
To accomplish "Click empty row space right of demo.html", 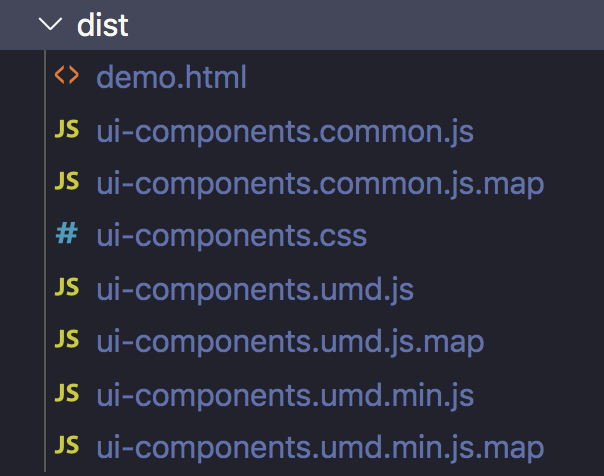I will (x=420, y=77).
